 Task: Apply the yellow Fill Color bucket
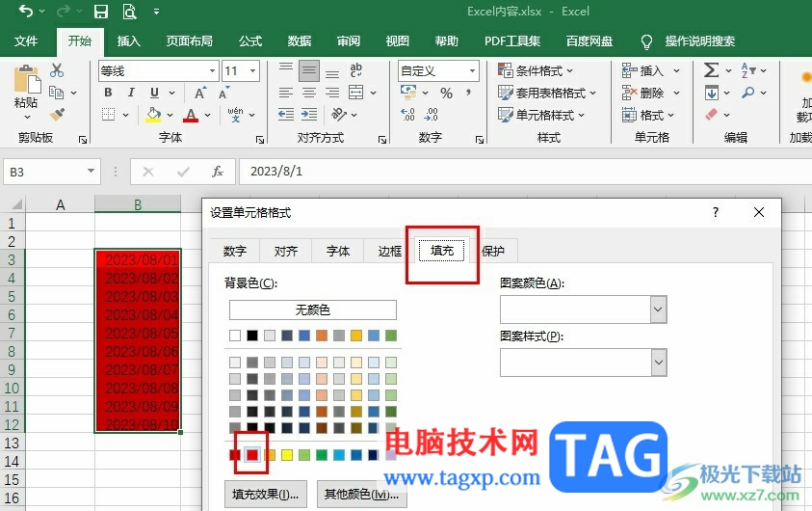click(x=153, y=115)
